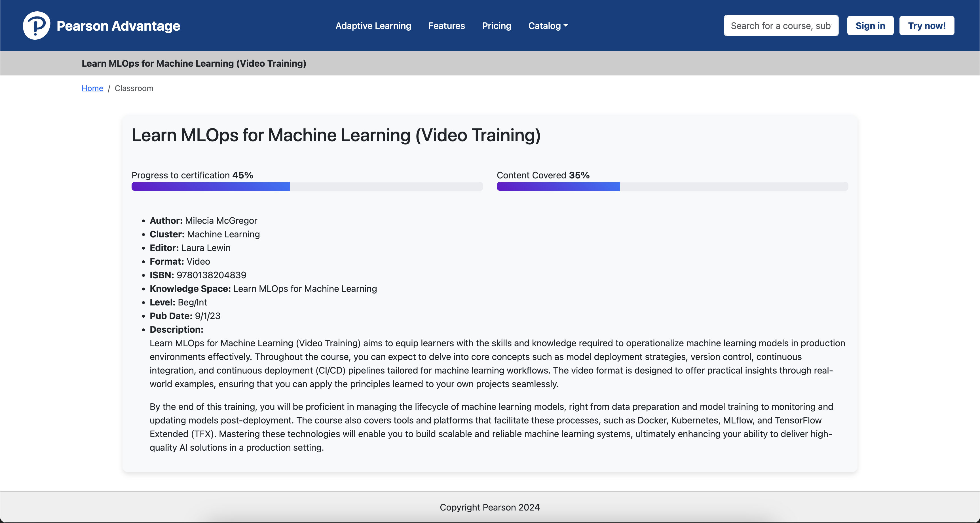Click the Progress to certification bar
The width and height of the screenshot is (980, 523).
pos(307,186)
